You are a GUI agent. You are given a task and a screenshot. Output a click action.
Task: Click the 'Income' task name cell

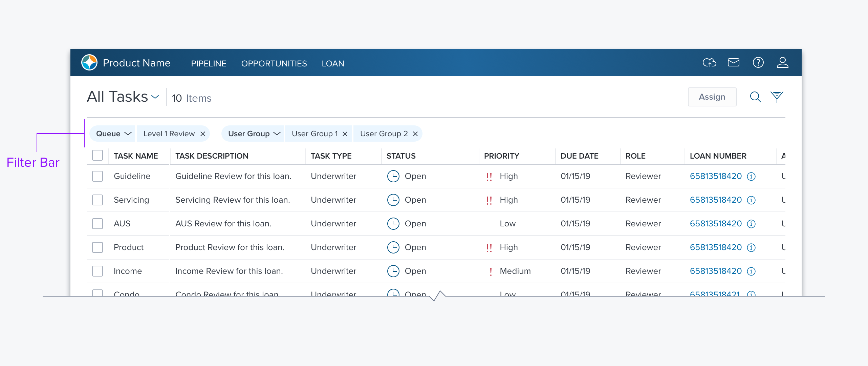click(x=128, y=271)
